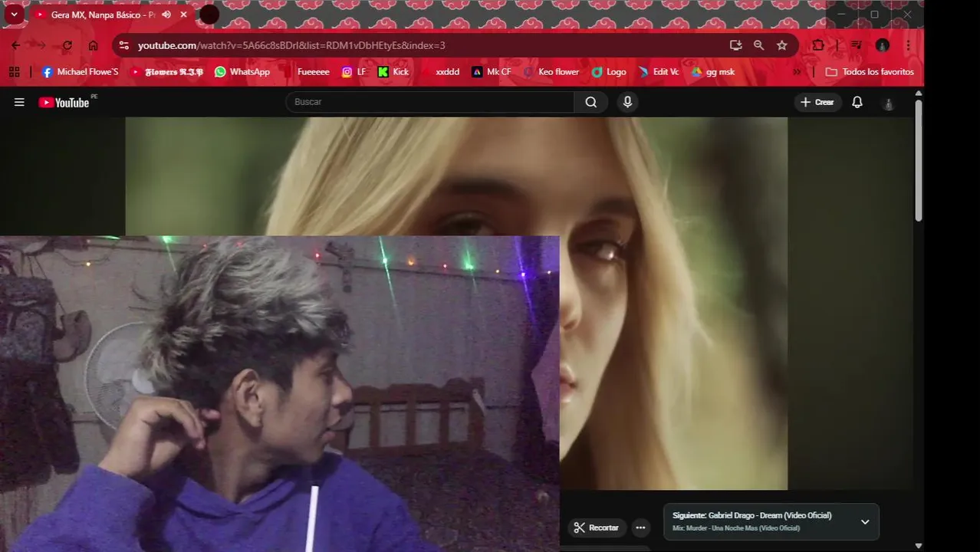Bookmark this page with the star
This screenshot has width=980, height=552.
coord(782,45)
